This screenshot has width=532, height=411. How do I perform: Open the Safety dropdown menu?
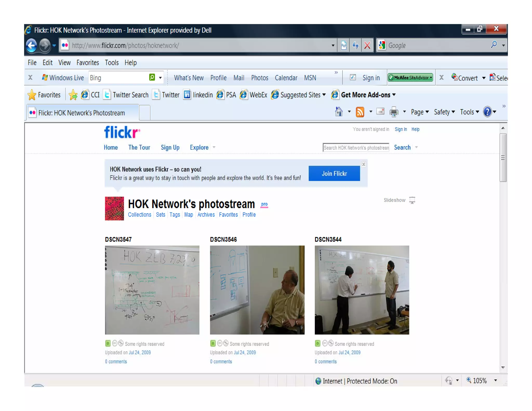click(444, 112)
